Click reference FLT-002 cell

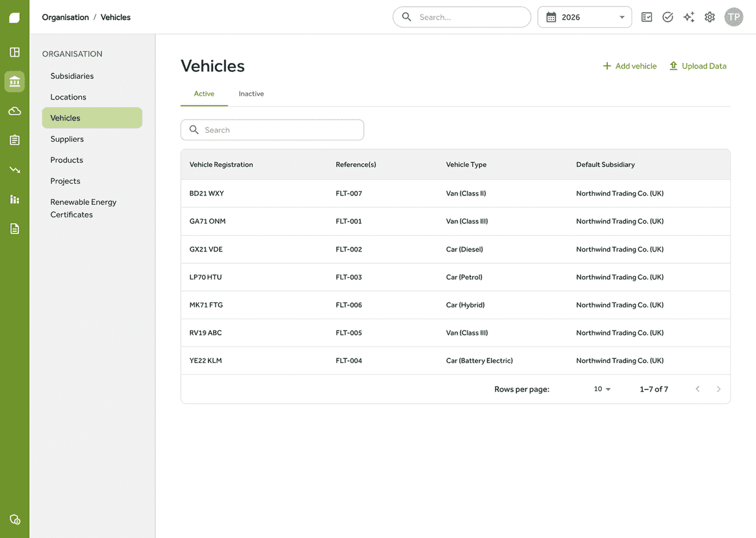tap(349, 249)
